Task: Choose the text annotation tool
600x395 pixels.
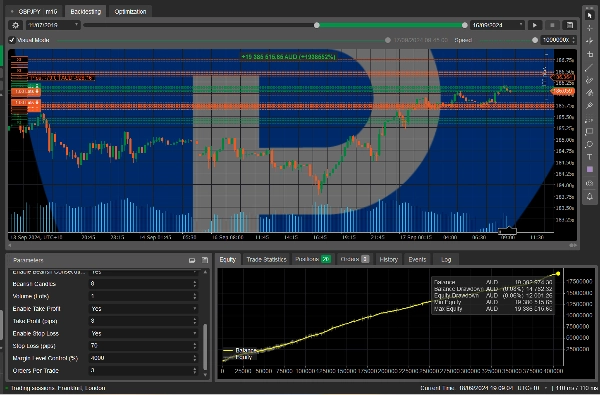Action: pyautogui.click(x=590, y=157)
